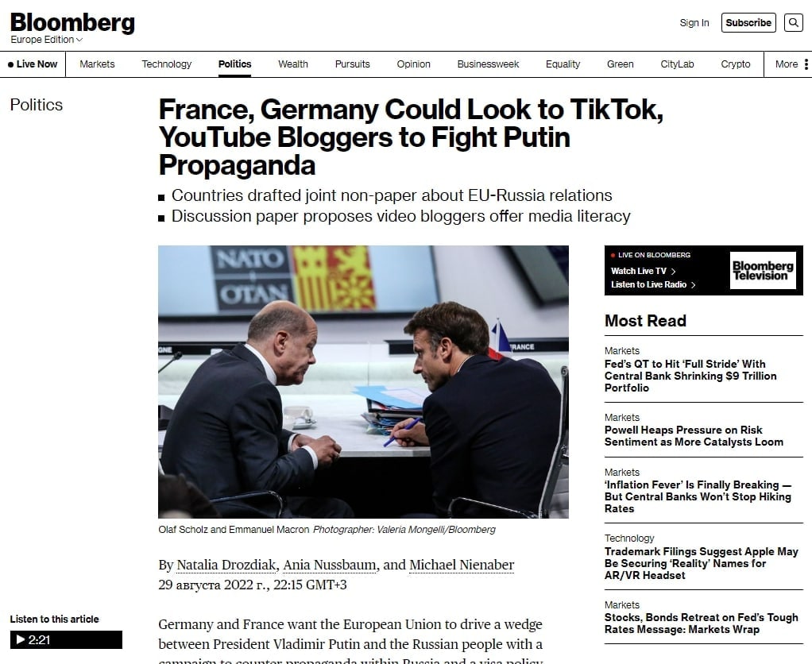This screenshot has height=664, width=812.
Task: Open the More menu dots
Action: [806, 64]
